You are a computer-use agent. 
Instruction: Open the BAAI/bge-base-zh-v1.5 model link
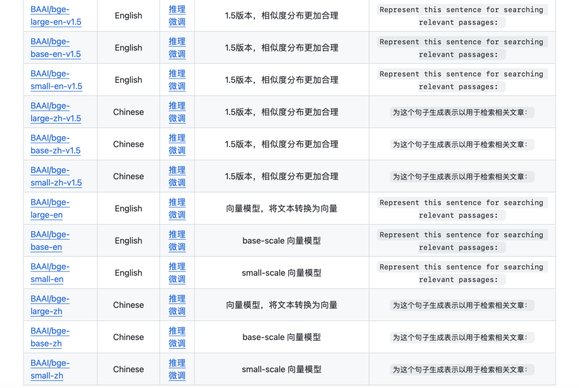pos(56,144)
